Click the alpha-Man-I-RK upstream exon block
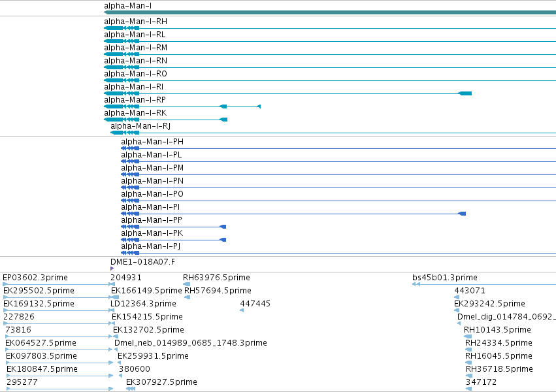This screenshot has width=556, height=392. click(223, 120)
